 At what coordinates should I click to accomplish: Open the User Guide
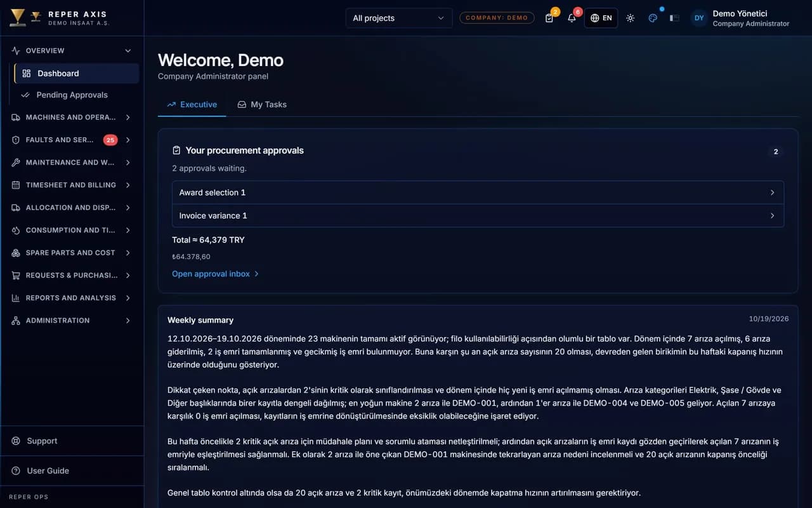tap(72, 471)
